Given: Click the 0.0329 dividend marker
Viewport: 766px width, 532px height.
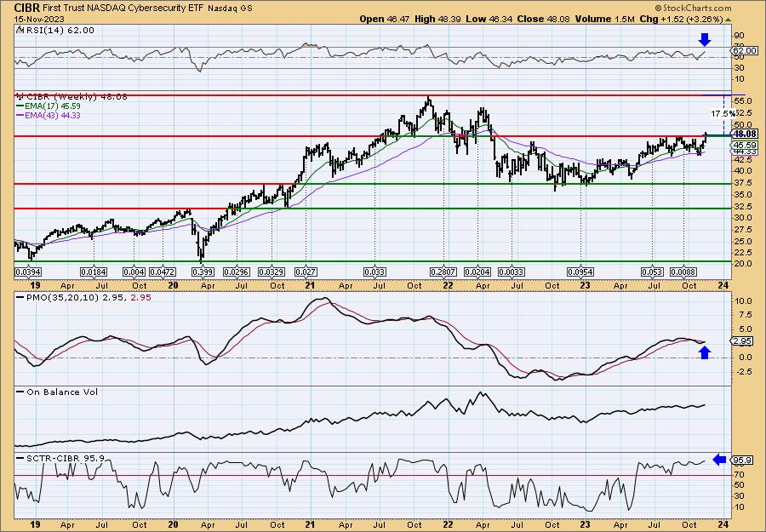Looking at the screenshot, I should (x=272, y=272).
